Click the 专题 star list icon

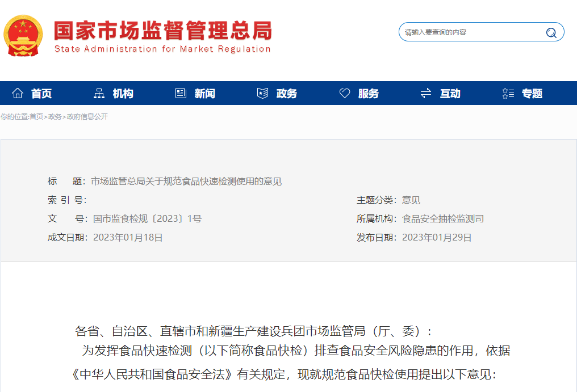point(508,94)
